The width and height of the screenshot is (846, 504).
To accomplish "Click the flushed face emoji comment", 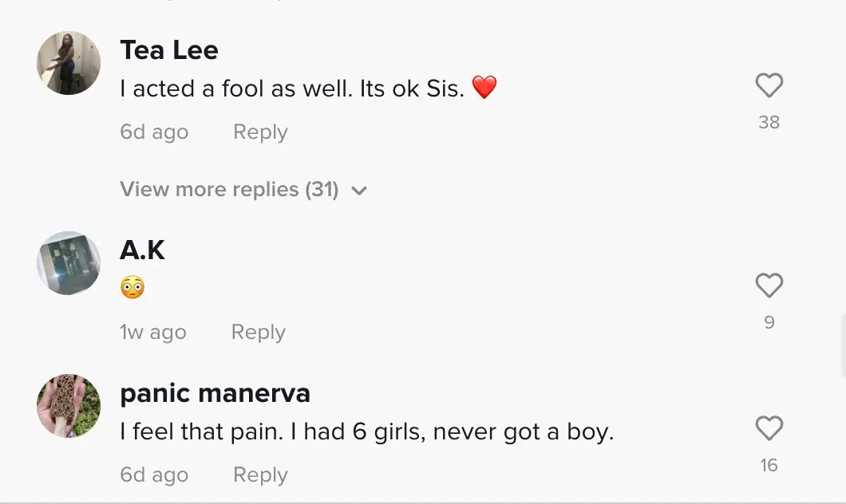I will click(132, 287).
